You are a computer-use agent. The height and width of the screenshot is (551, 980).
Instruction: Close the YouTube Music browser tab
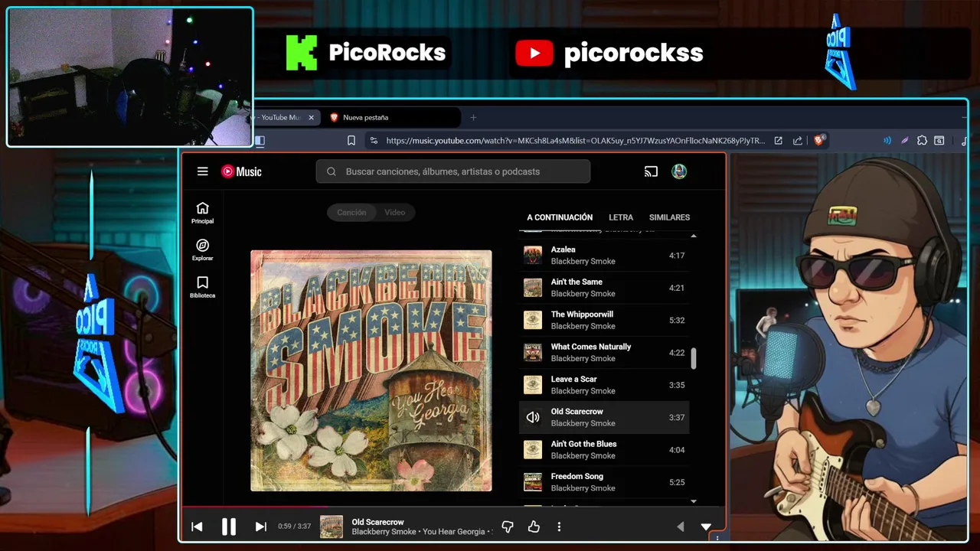pyautogui.click(x=311, y=117)
